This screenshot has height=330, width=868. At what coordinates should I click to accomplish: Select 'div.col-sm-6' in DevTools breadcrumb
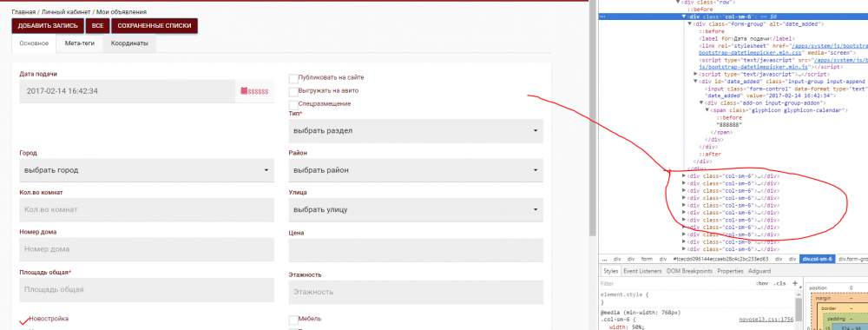[818, 259]
